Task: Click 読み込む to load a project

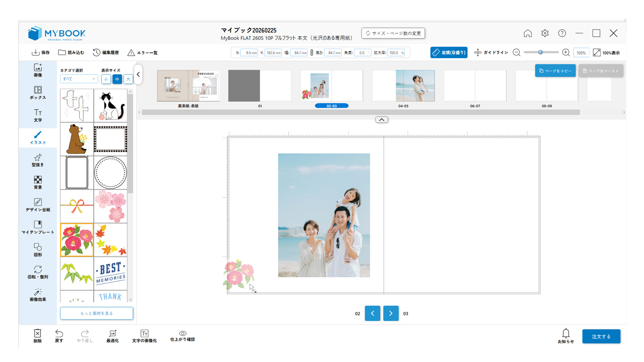Action: point(71,53)
